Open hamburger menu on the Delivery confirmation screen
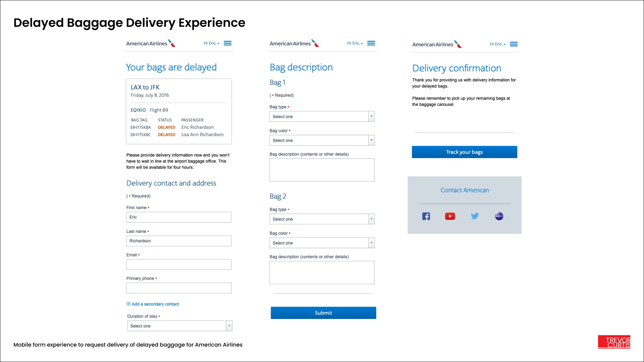 [514, 44]
